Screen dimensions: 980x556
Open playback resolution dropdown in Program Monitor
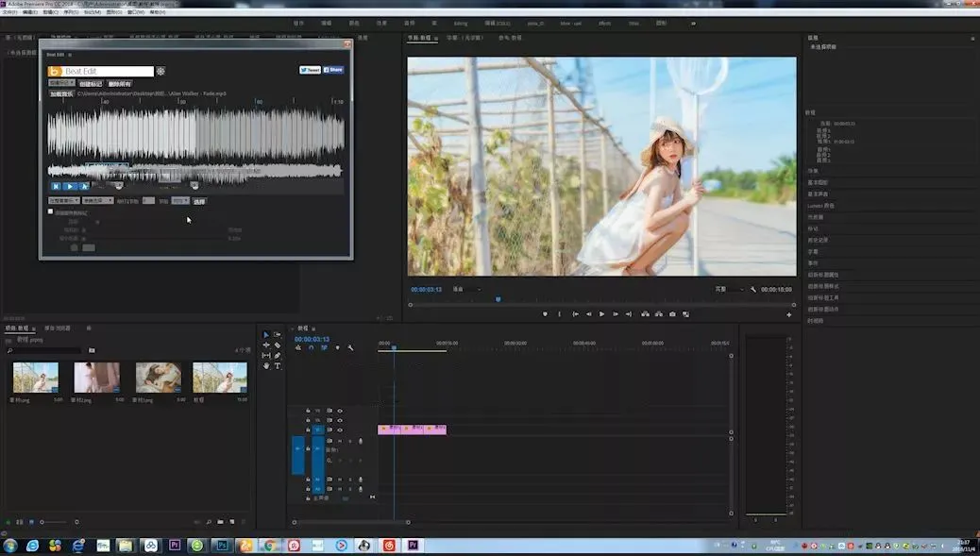coord(728,289)
